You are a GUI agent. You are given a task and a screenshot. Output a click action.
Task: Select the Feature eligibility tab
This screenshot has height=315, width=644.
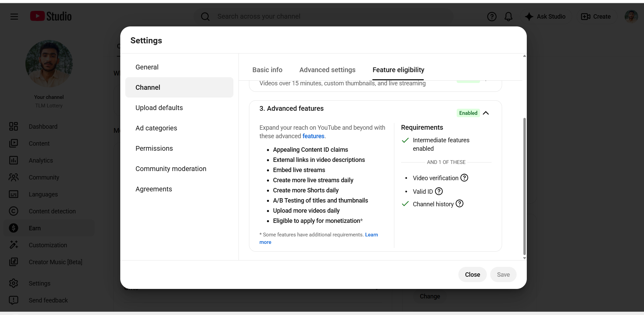coord(398,70)
